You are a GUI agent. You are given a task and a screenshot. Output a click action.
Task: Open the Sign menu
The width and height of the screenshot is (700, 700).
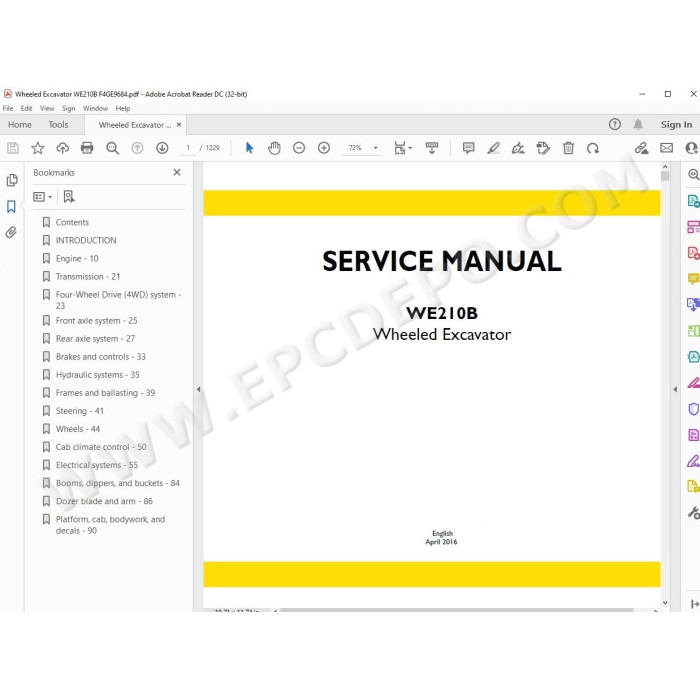tap(68, 108)
